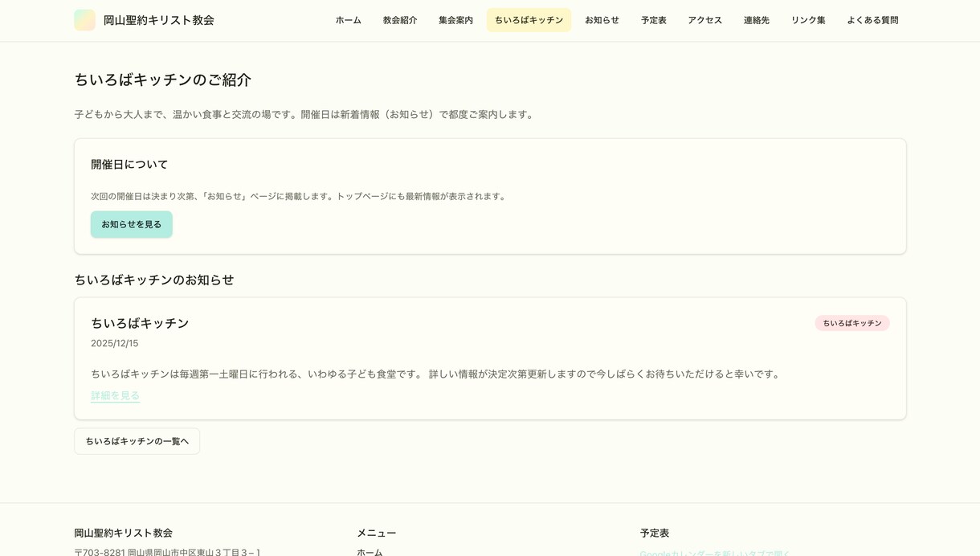
Task: Click footer address 〒703-8281 text
Action: (167, 552)
